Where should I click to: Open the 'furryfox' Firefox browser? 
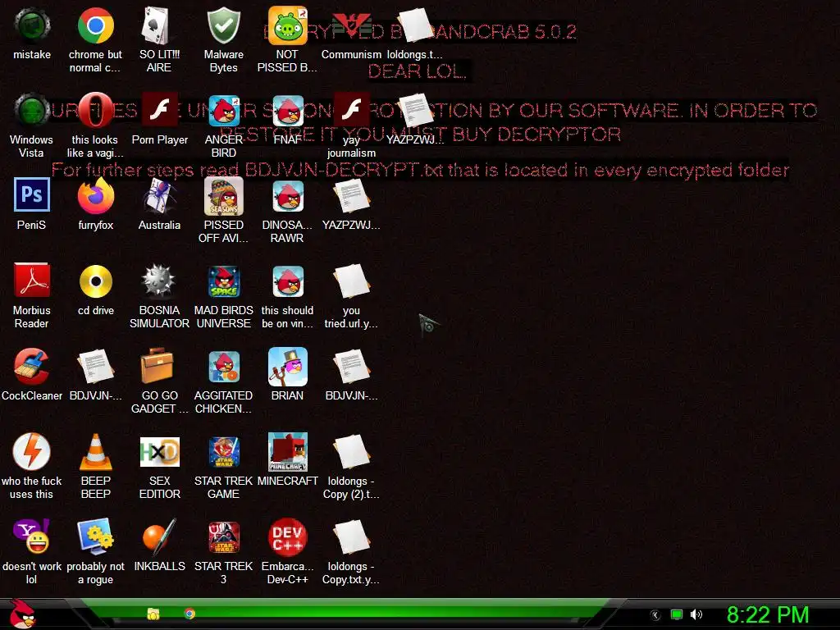point(95,196)
